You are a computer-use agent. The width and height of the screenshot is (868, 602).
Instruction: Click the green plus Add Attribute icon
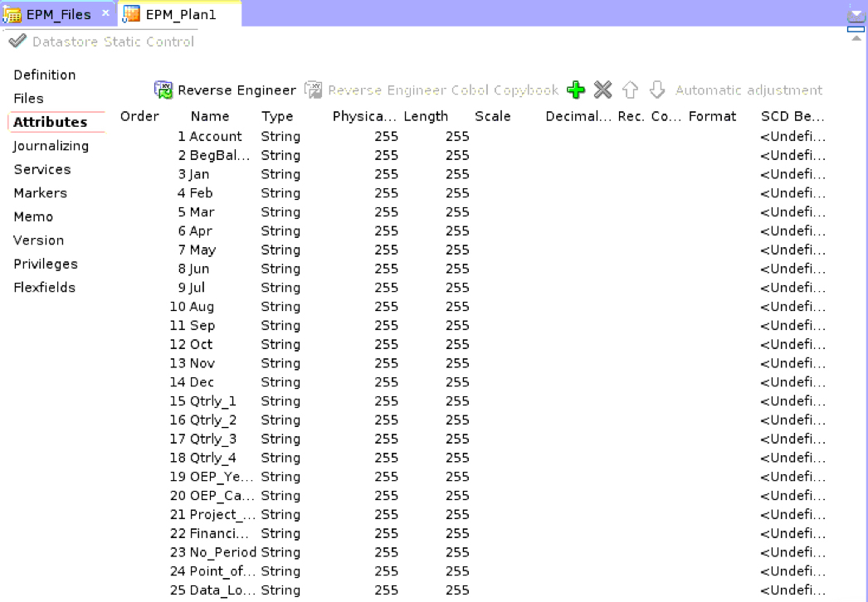click(576, 90)
